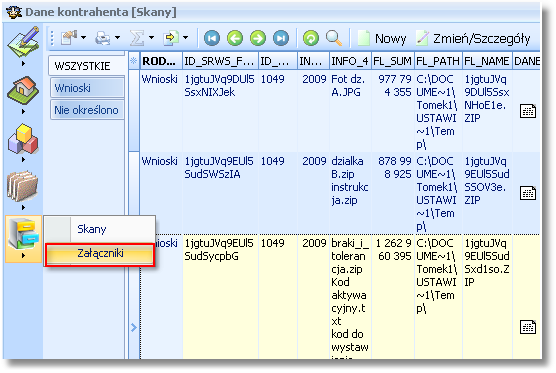Open the house sidebar icon
Screen dimensions: 556x373
[23, 90]
